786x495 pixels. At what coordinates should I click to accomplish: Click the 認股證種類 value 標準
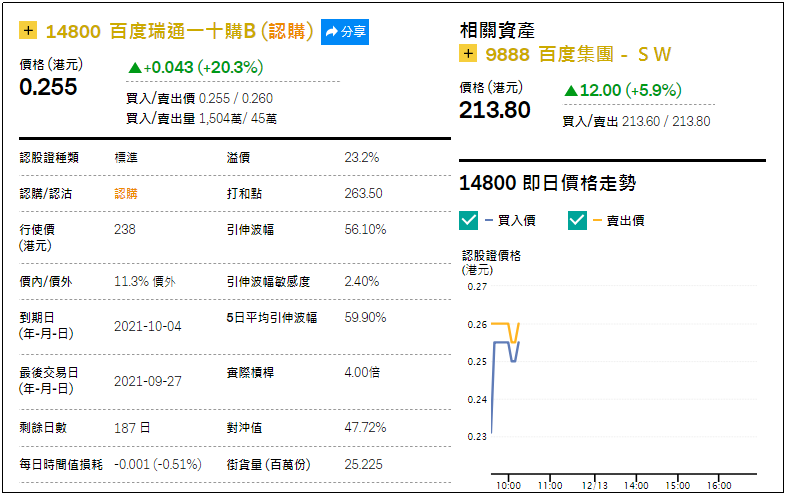126,157
